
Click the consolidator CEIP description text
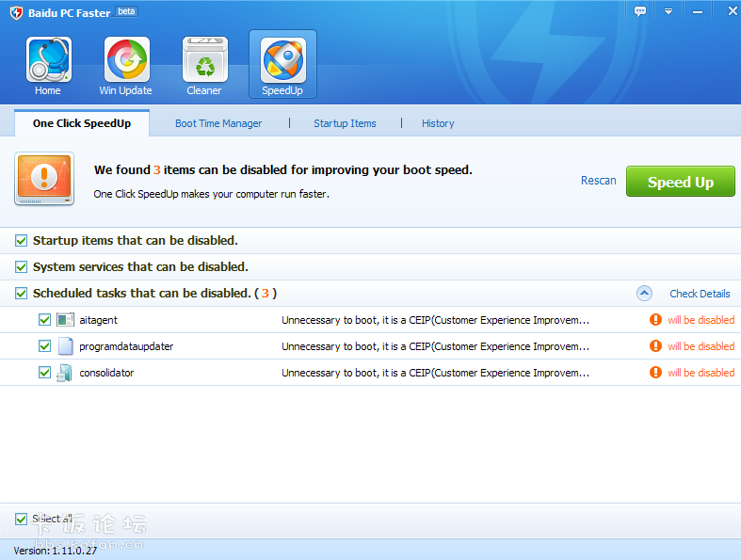point(435,373)
